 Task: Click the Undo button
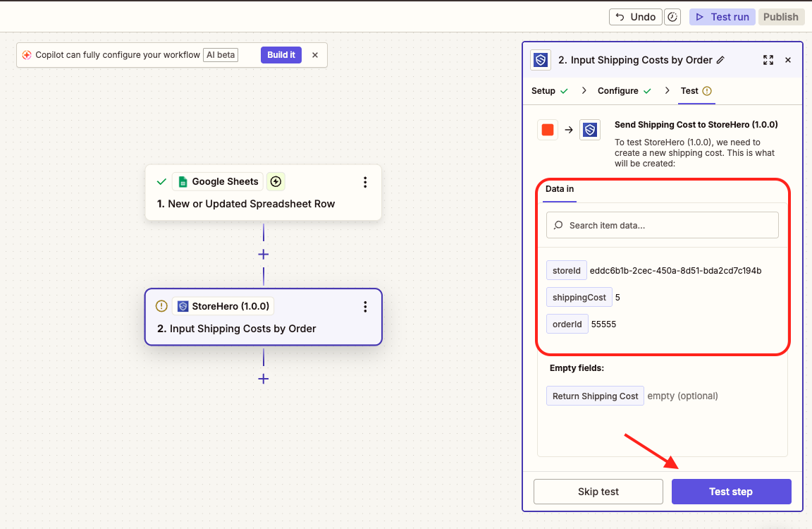[636, 17]
